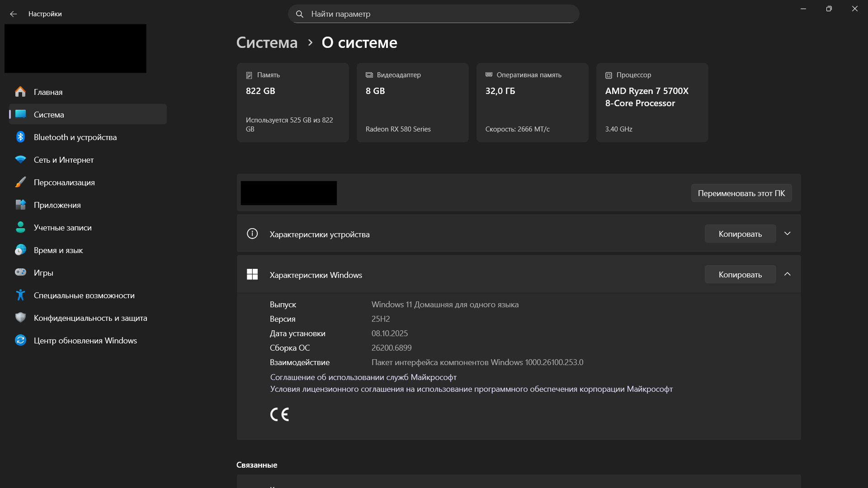Click the accessibility figure icon for Специальные возможности

click(20, 295)
